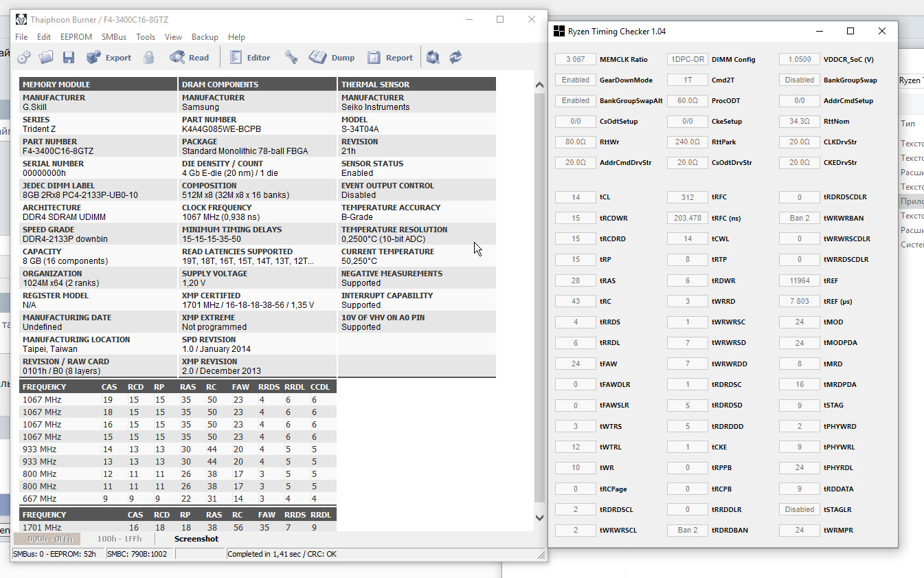Click the tRFC (ns) value 203,478

click(x=688, y=218)
